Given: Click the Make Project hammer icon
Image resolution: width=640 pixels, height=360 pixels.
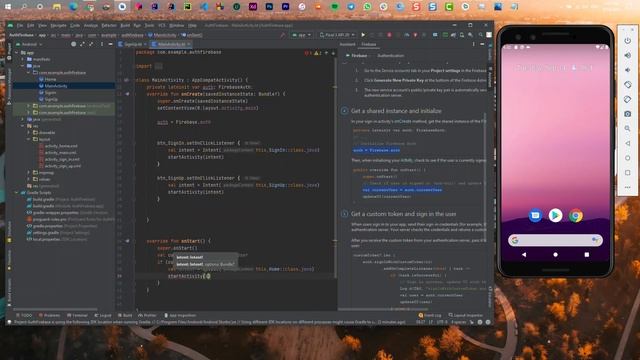Looking at the screenshot, I should 282,35.
